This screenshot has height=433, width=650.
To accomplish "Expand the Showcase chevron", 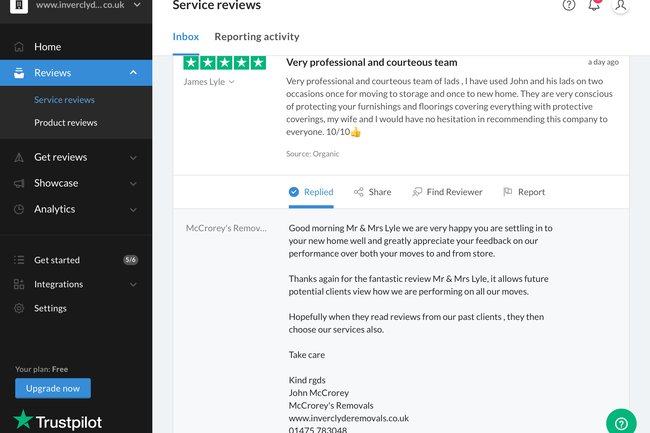I will tap(133, 184).
